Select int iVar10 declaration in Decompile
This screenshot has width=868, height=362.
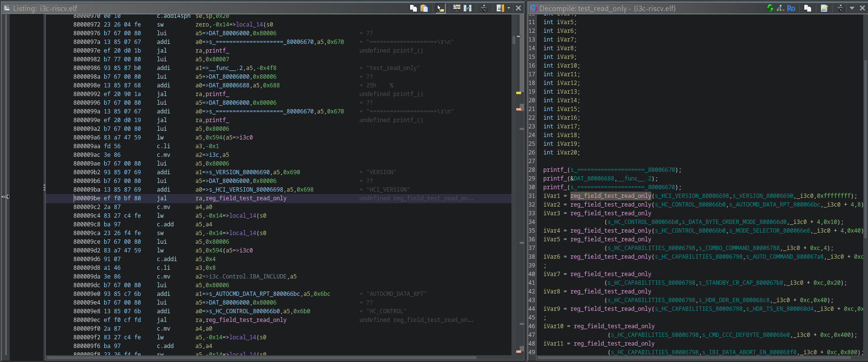[x=562, y=66]
